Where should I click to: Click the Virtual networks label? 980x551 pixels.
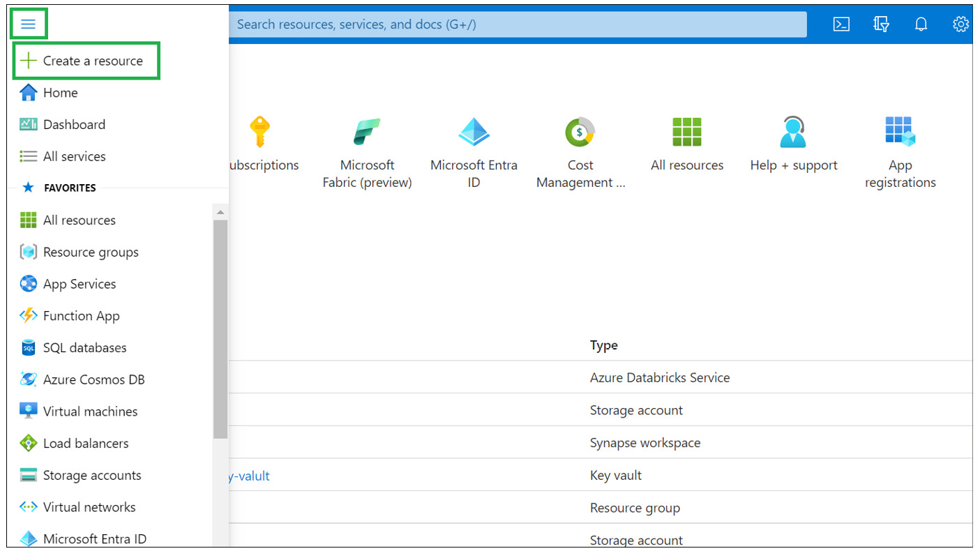[89, 507]
